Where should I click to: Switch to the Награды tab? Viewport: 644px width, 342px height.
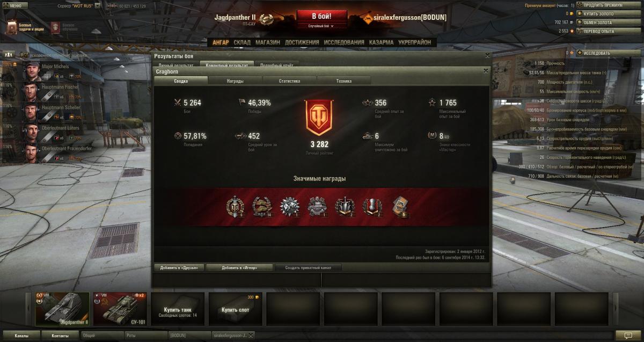(235, 81)
